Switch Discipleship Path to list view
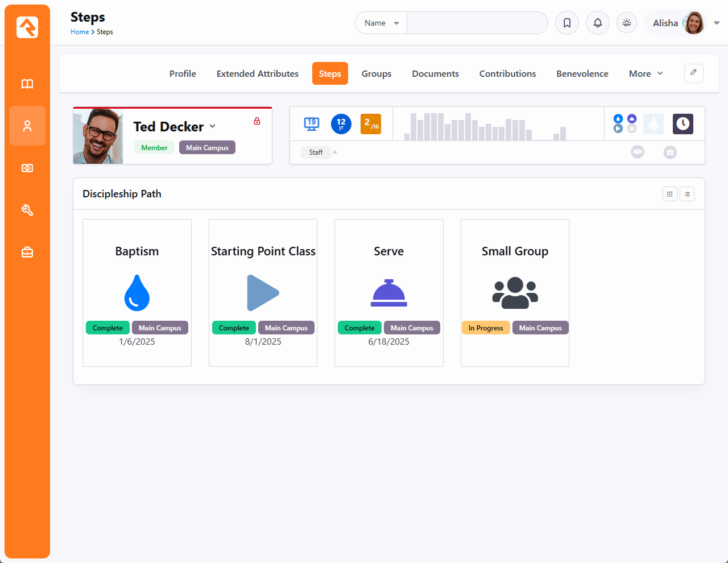Viewport: 728px width, 563px height. click(687, 194)
